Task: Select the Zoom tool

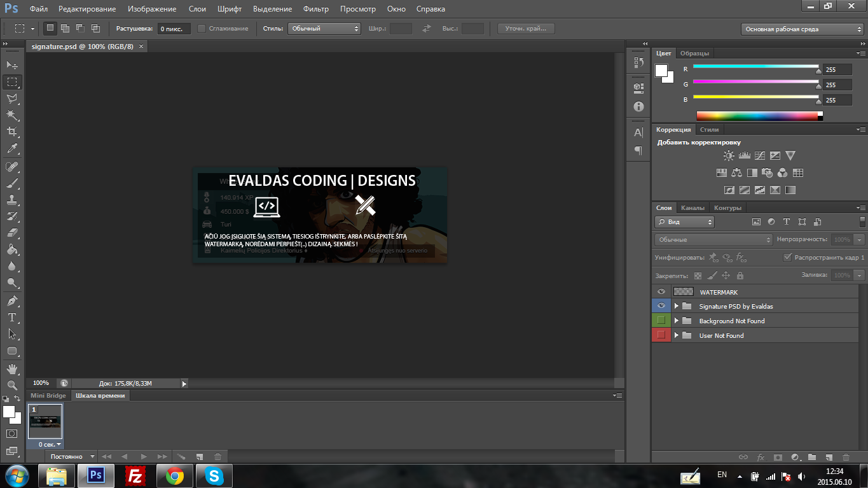Action: (x=12, y=386)
